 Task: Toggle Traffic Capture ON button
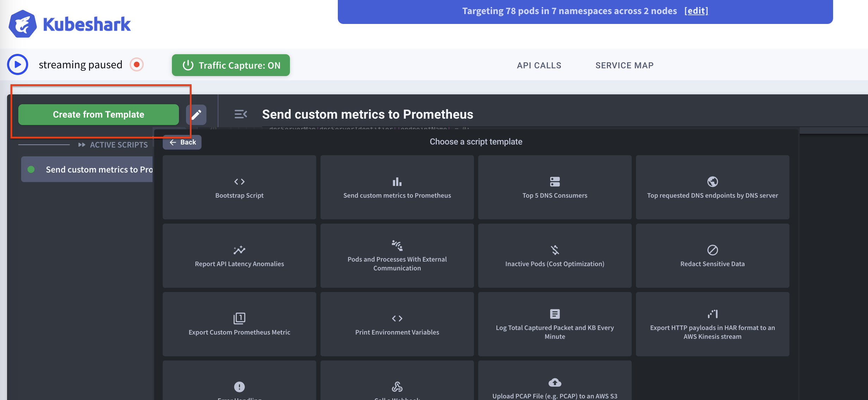231,65
